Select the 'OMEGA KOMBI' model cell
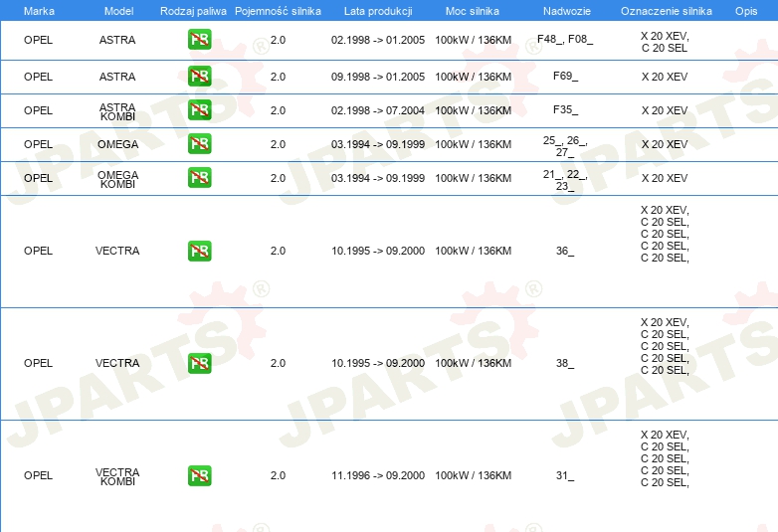This screenshot has height=532, width=778. click(117, 179)
